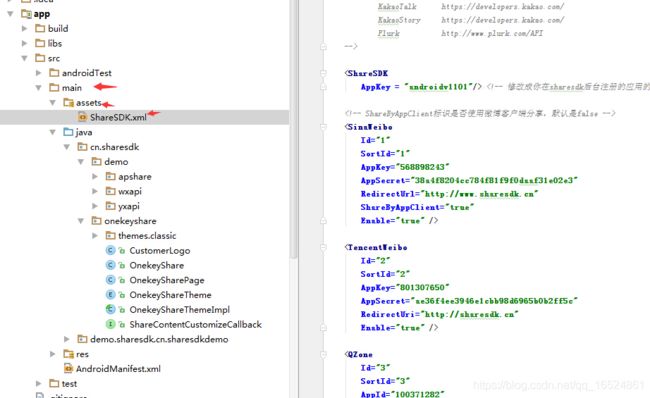
Task: Click the OnekeyShare class icon
Action: (110, 265)
